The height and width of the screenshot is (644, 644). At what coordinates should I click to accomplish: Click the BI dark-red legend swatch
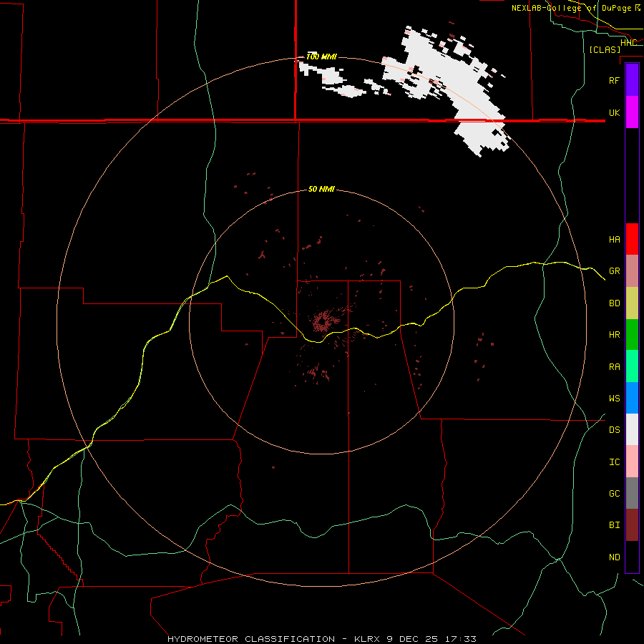click(632, 525)
